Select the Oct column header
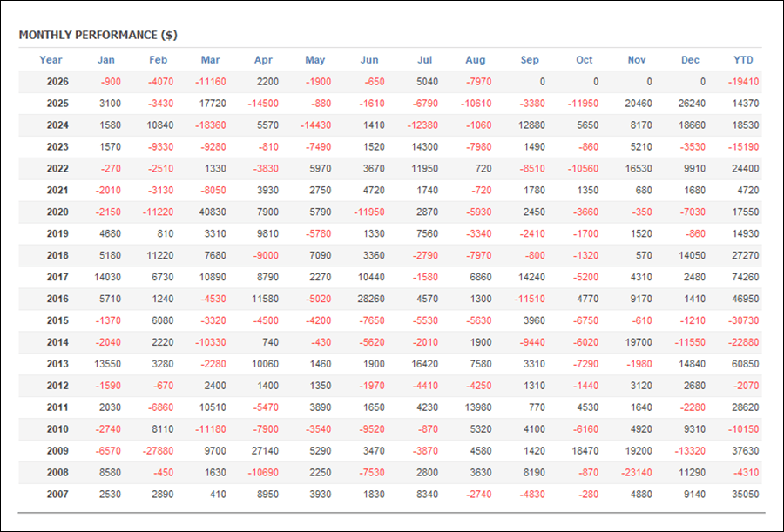Image resolution: width=784 pixels, height=532 pixels. coord(584,60)
